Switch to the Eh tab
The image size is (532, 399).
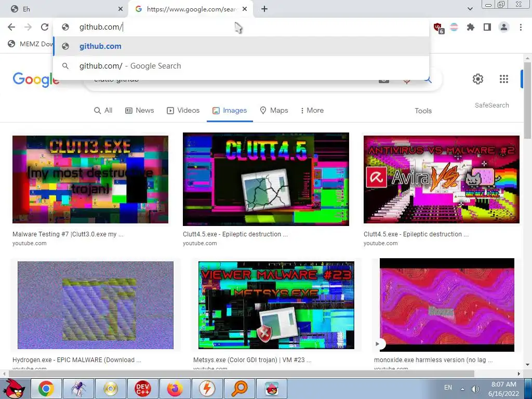[x=64, y=9]
